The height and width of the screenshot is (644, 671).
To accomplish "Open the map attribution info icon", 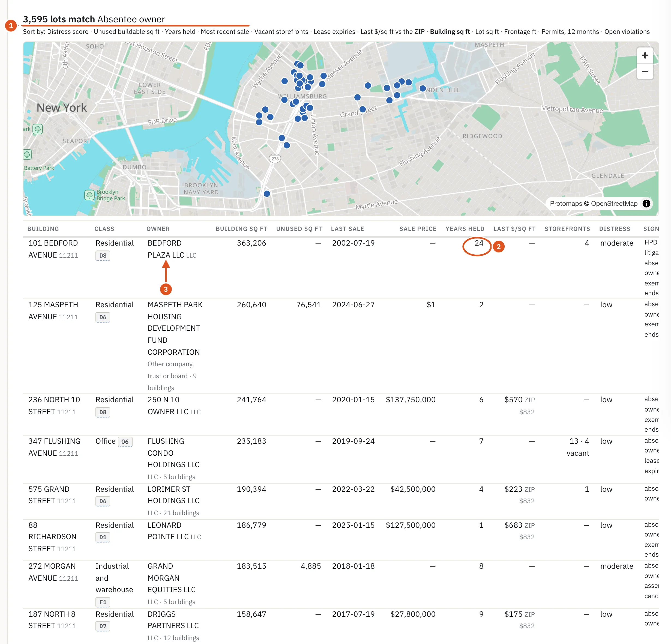I will (x=646, y=204).
